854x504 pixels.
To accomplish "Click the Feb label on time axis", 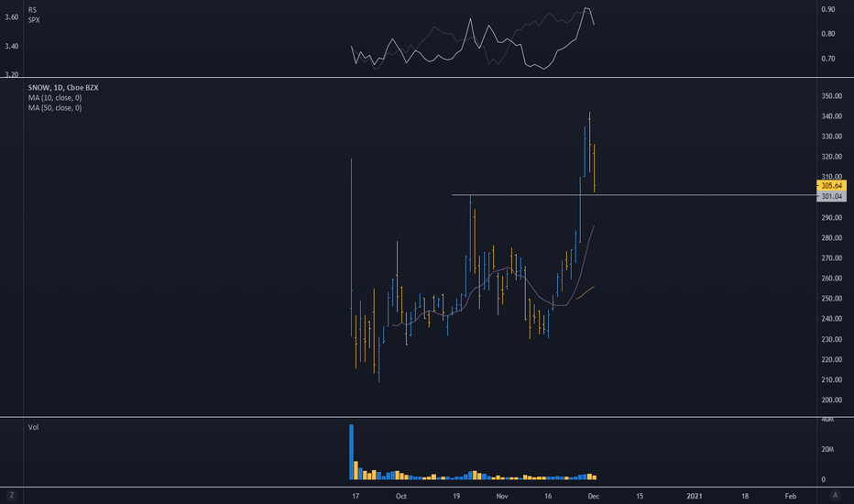I will pos(790,496).
